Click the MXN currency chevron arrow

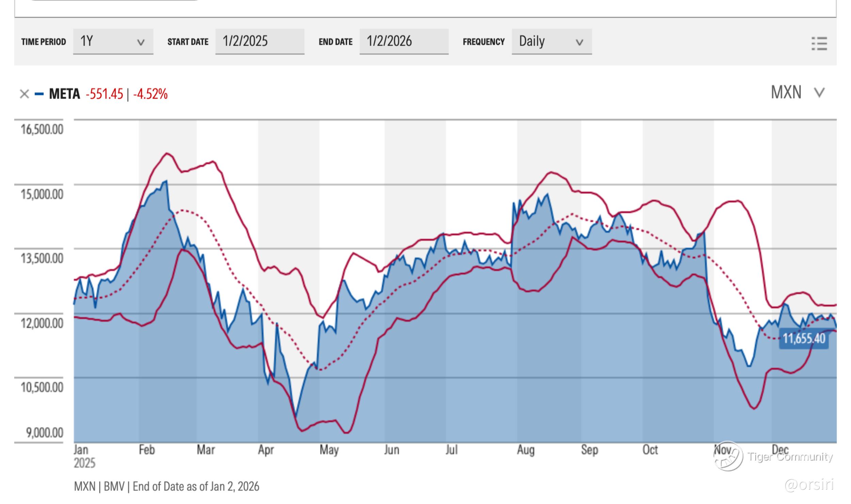[819, 93]
